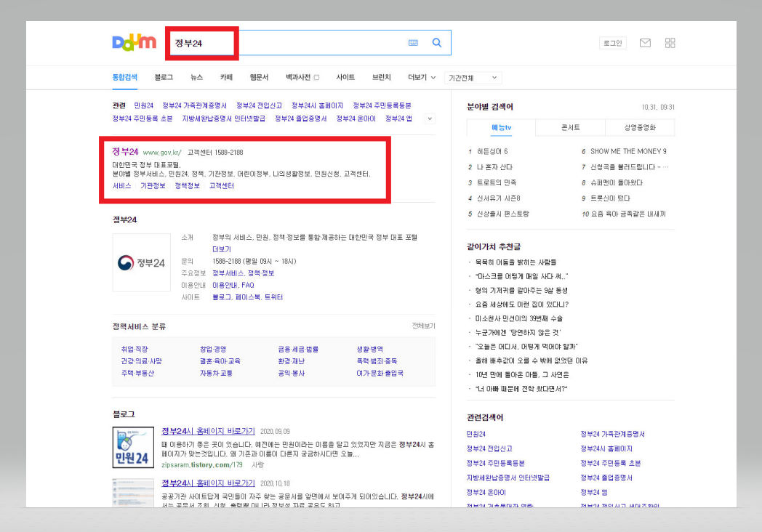Screen dimensions: 762x532
Task: Open the 기간전체 period dropdown
Action: click(x=473, y=78)
